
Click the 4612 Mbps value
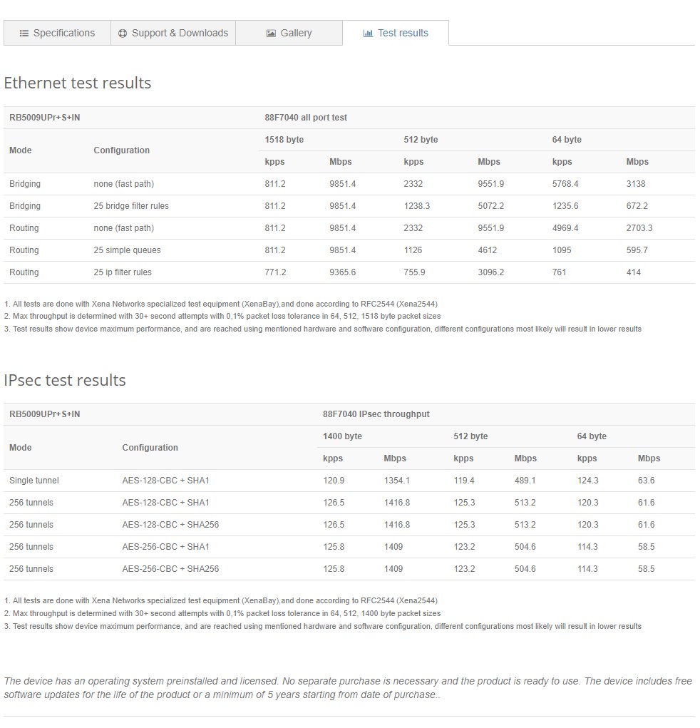point(488,250)
